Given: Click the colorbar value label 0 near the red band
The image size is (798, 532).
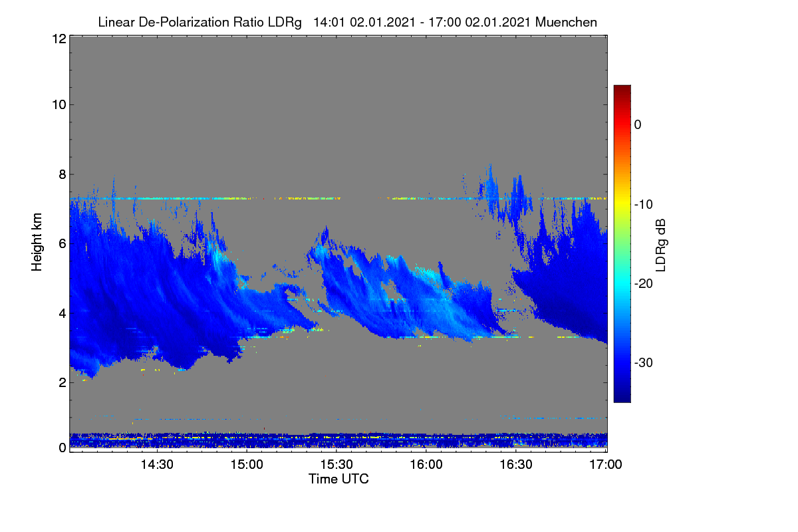Looking at the screenshot, I should pos(638,124).
